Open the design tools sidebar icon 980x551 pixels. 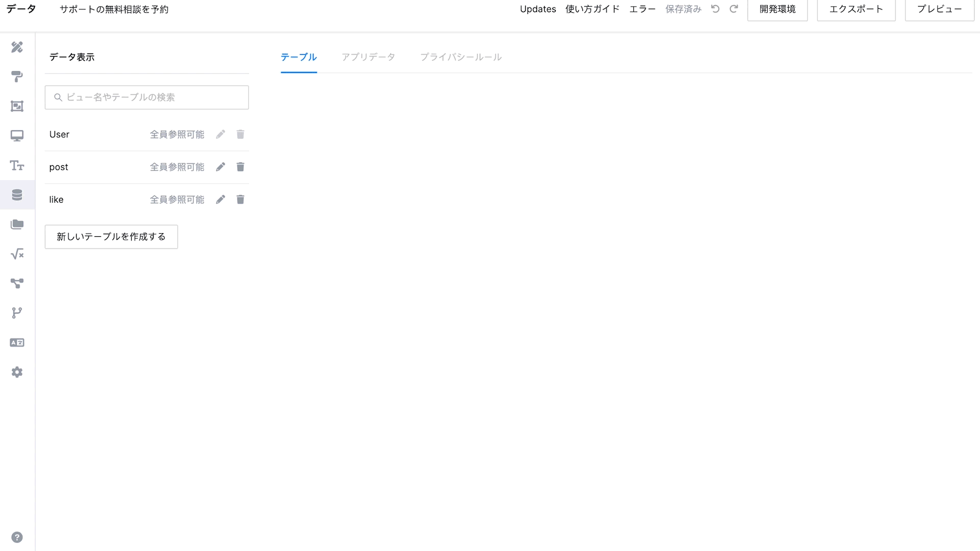[x=17, y=47]
